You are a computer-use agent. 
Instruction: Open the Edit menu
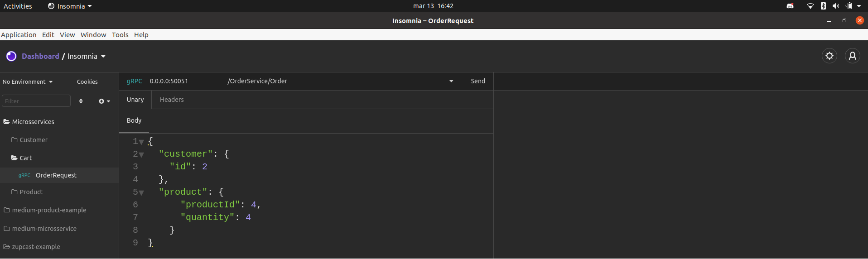point(48,35)
